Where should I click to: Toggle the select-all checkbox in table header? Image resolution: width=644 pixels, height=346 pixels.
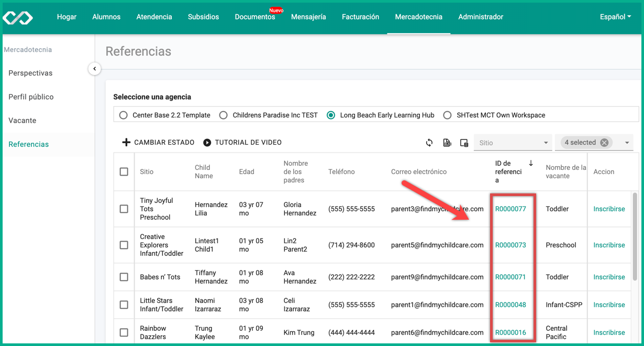[124, 171]
